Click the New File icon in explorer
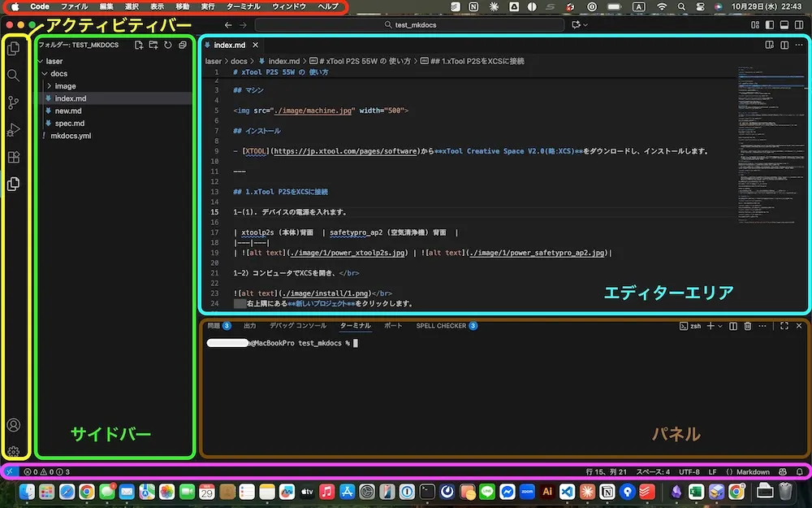This screenshot has height=508, width=812. [139, 46]
